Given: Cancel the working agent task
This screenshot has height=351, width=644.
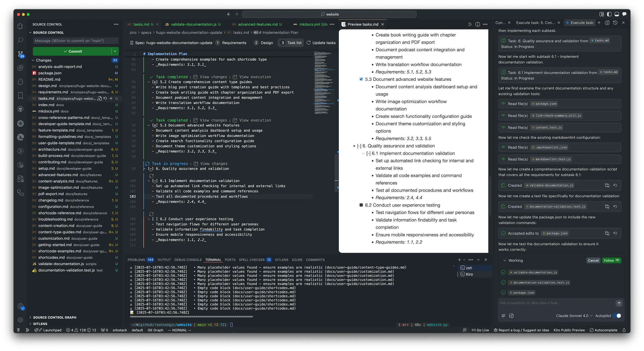Looking at the screenshot, I should pyautogui.click(x=593, y=260).
